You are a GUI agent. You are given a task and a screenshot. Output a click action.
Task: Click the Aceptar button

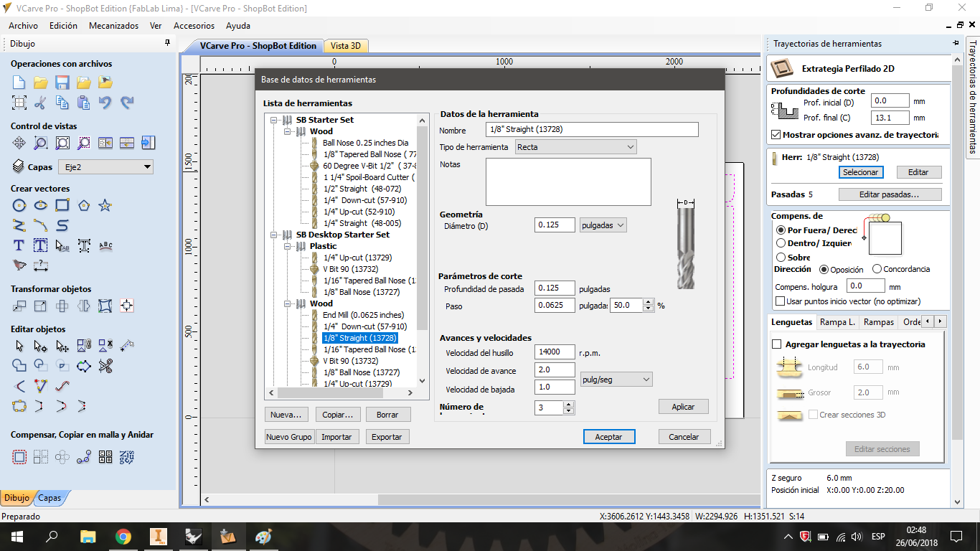click(608, 436)
